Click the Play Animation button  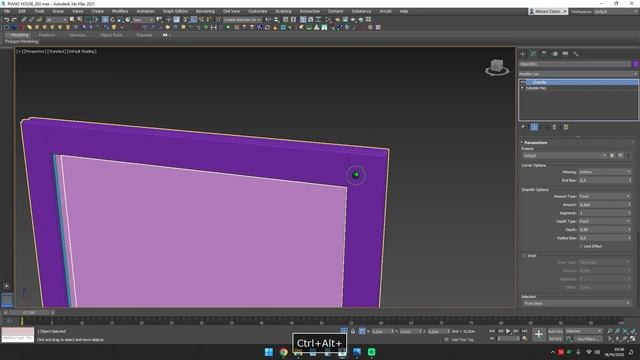pyautogui.click(x=508, y=331)
